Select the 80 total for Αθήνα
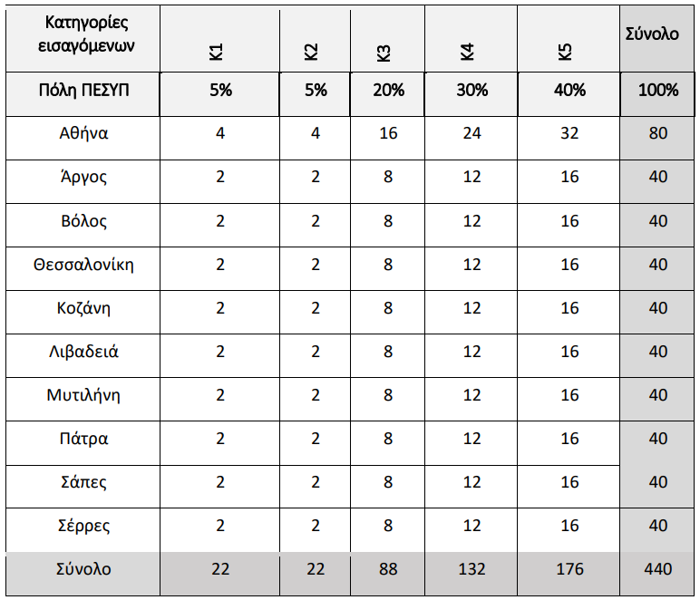This screenshot has width=700, height=600. pyautogui.click(x=658, y=133)
